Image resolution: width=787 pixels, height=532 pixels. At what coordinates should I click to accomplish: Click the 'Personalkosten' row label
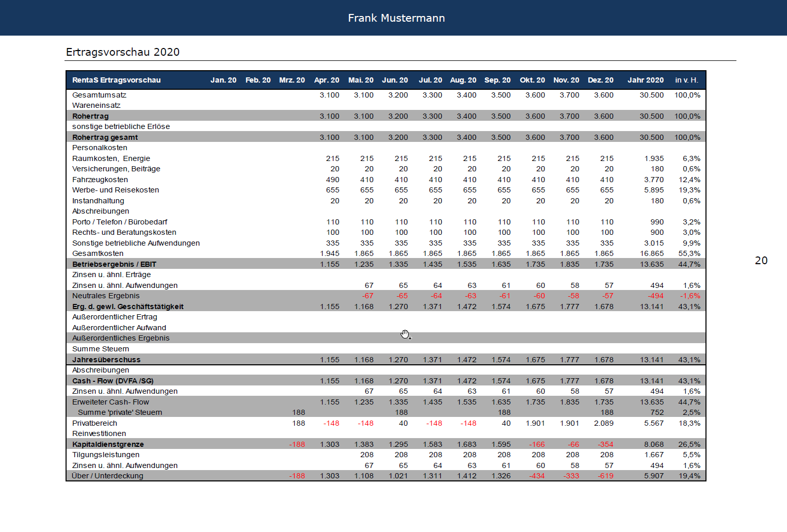100,148
